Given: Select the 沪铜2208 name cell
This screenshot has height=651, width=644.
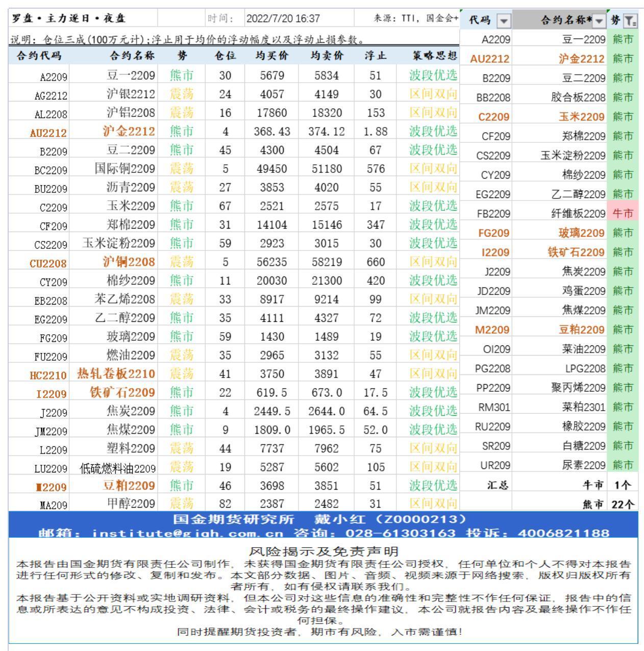Looking at the screenshot, I should coord(113,263).
